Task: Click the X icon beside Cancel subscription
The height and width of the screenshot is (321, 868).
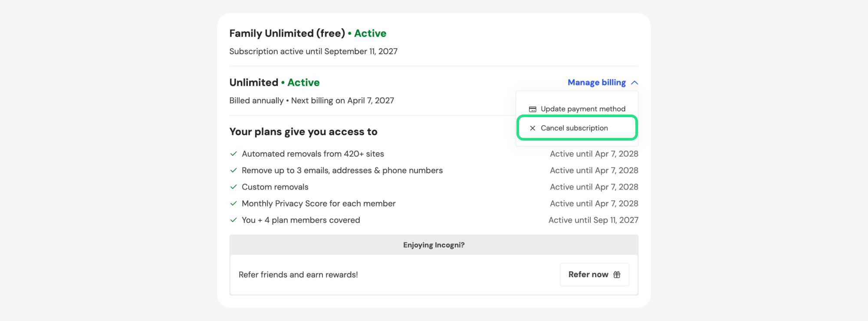Action: 533,128
